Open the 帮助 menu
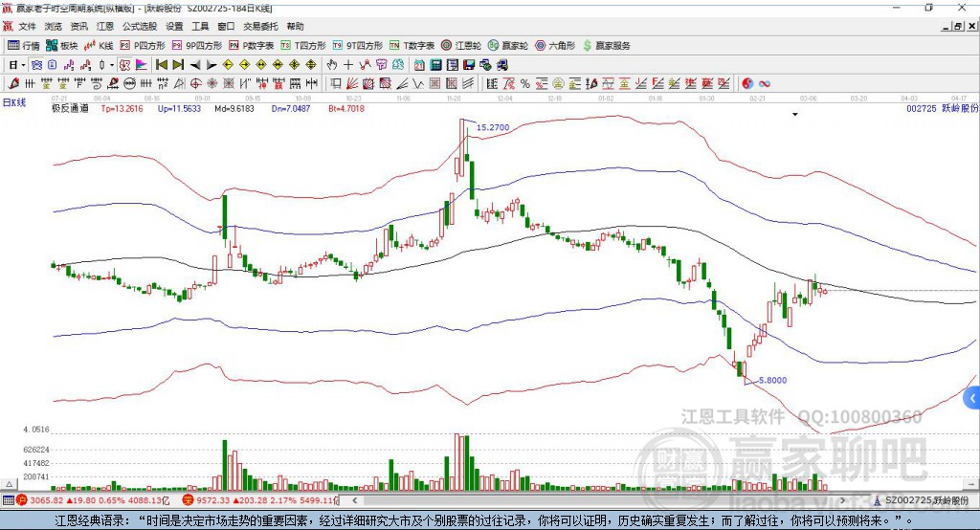The height and width of the screenshot is (530, 980). (295, 26)
